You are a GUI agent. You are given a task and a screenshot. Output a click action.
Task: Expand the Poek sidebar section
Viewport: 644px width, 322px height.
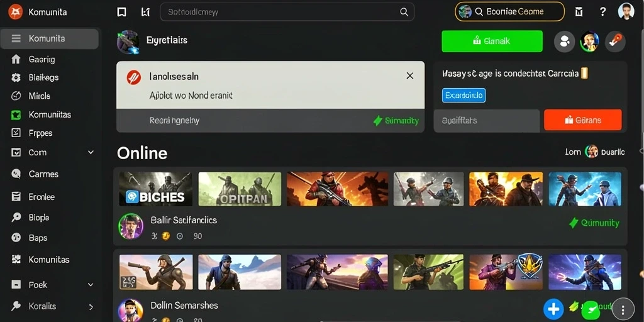[x=91, y=285]
